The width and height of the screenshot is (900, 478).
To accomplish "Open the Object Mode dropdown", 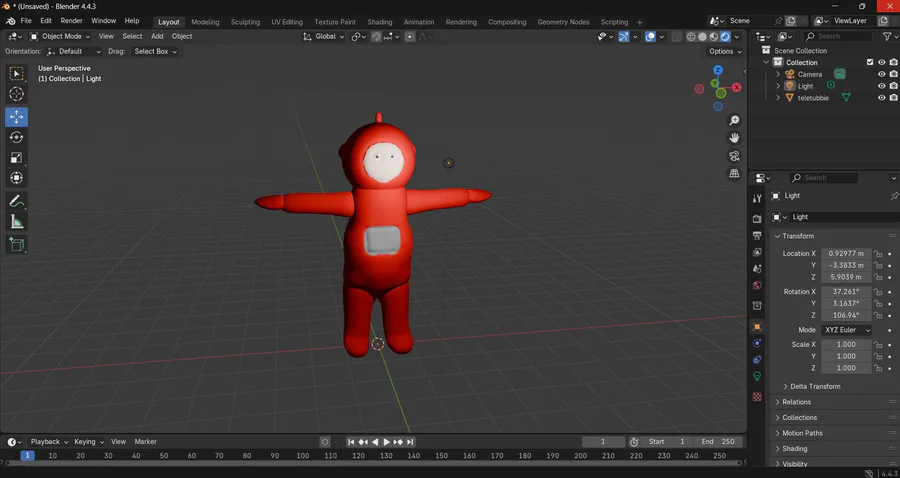I will (60, 36).
